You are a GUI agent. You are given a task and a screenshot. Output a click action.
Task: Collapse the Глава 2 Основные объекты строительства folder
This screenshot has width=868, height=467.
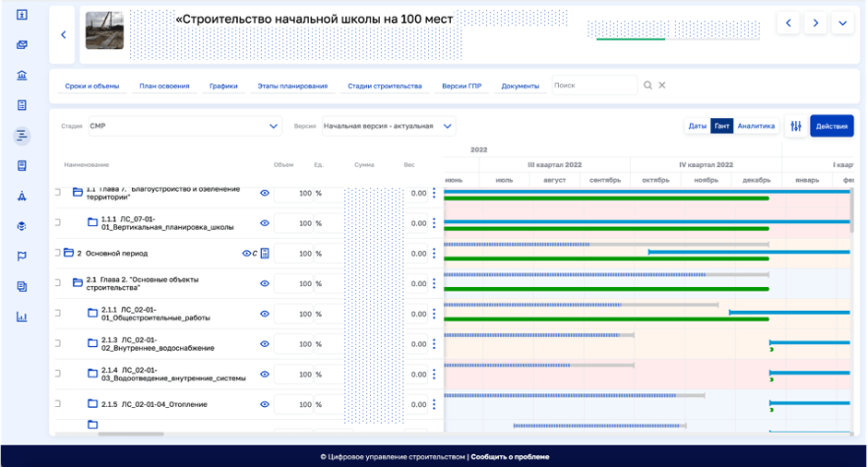(77, 282)
